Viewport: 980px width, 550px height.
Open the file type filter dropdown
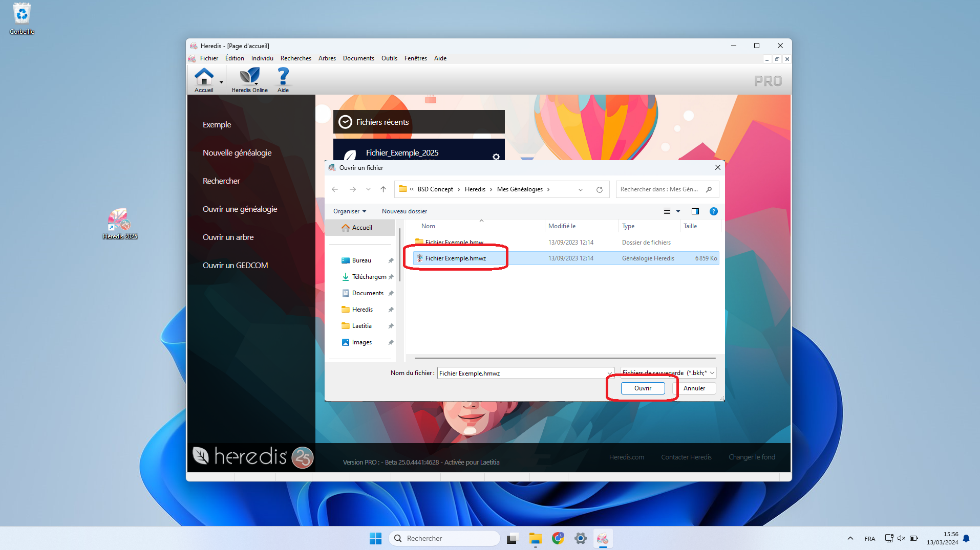(x=668, y=373)
